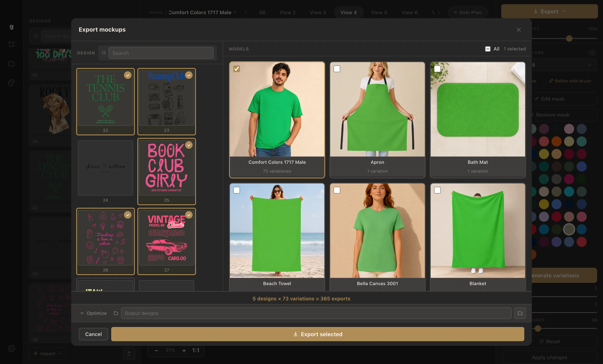The image size is (603, 364).
Task: Click the Export selected button
Action: (317, 334)
